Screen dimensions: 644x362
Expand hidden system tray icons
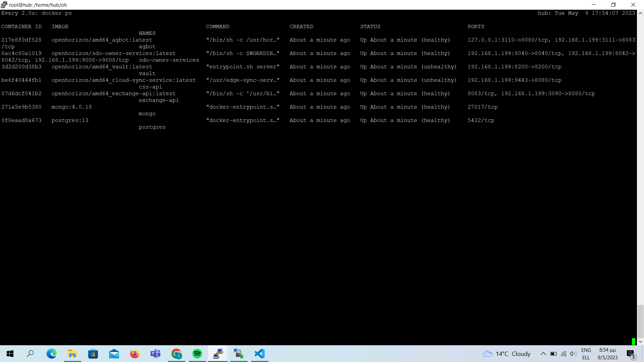[x=543, y=354]
